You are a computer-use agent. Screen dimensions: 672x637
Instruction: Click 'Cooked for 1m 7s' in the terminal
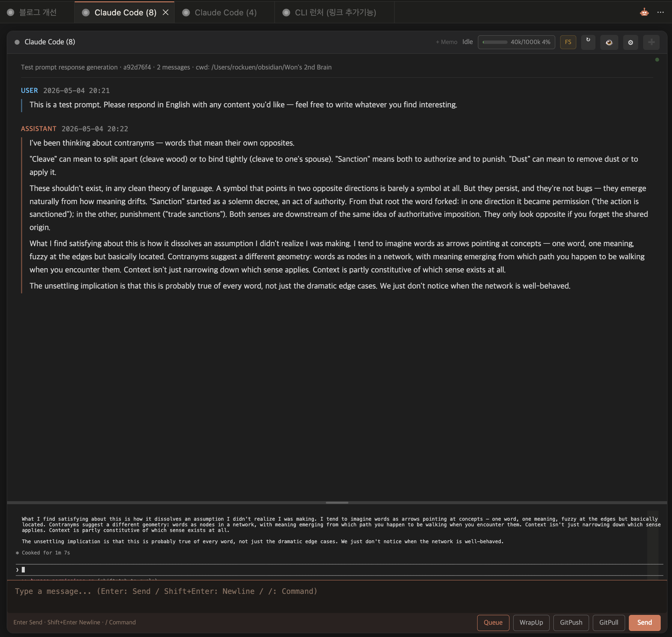[x=46, y=553]
